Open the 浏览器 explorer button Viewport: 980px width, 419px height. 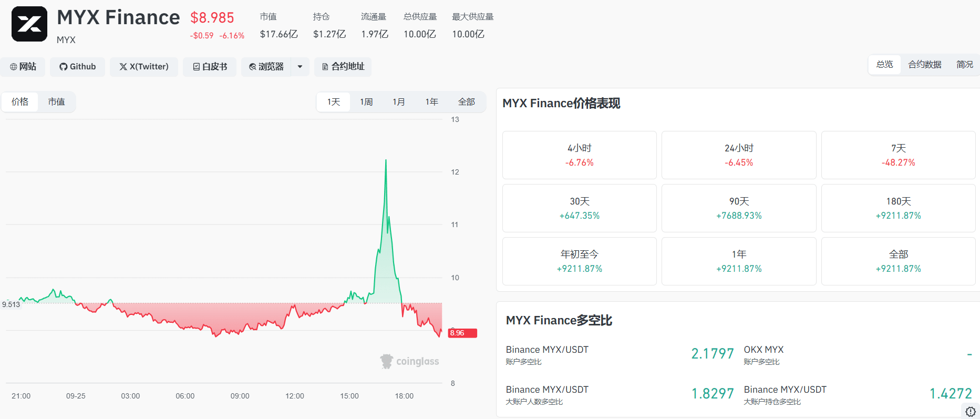click(x=266, y=67)
